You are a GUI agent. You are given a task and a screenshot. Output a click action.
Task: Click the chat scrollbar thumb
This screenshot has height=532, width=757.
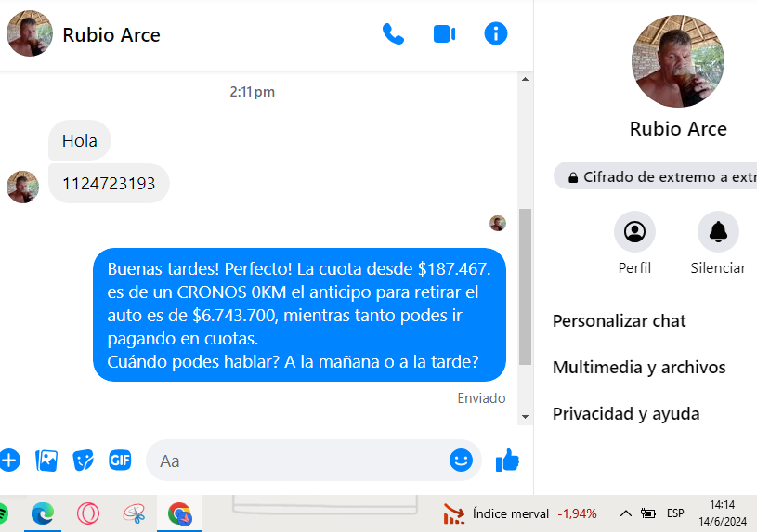pyautogui.click(x=526, y=287)
